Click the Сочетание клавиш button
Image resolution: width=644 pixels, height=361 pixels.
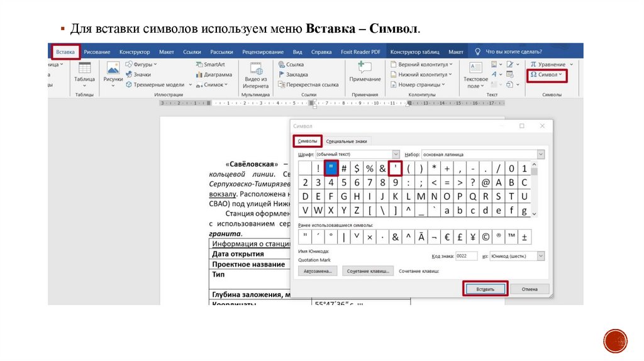pyautogui.click(x=367, y=271)
